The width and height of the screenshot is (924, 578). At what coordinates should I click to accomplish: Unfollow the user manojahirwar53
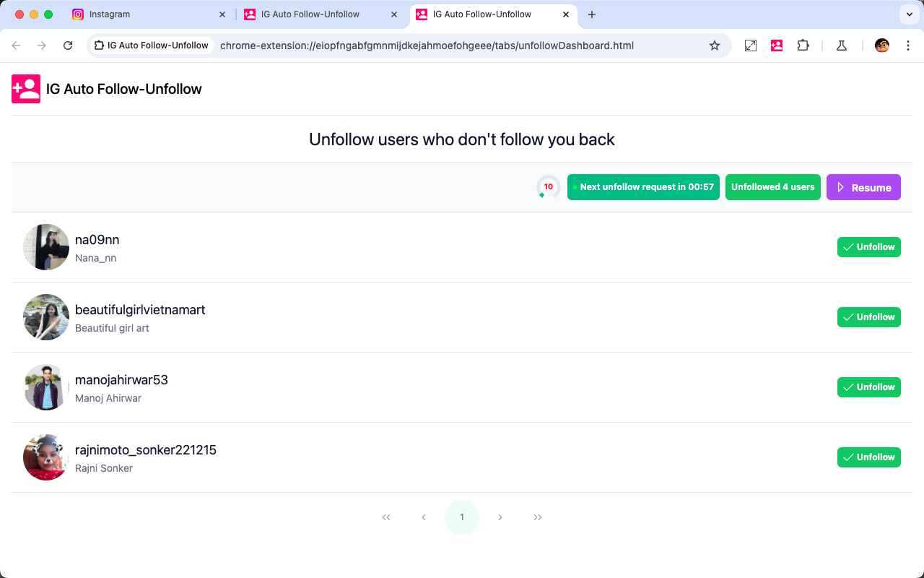[x=868, y=387]
